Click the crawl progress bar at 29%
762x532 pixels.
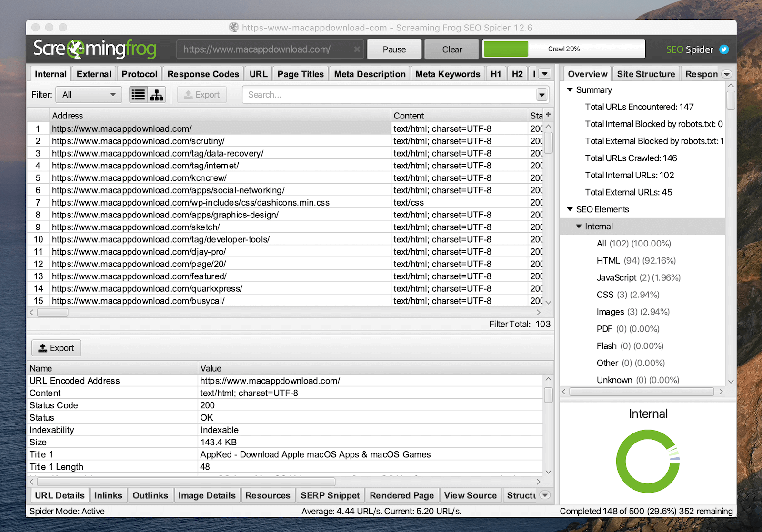(x=564, y=49)
